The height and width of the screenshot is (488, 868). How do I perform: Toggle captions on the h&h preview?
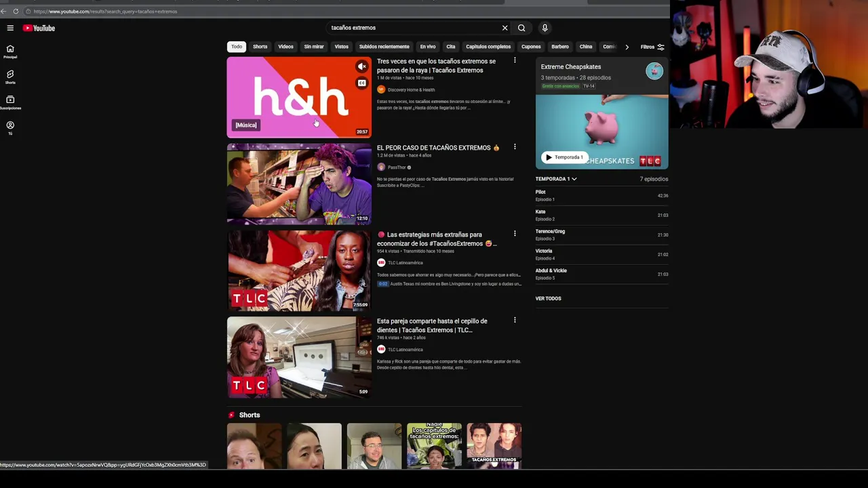click(362, 83)
